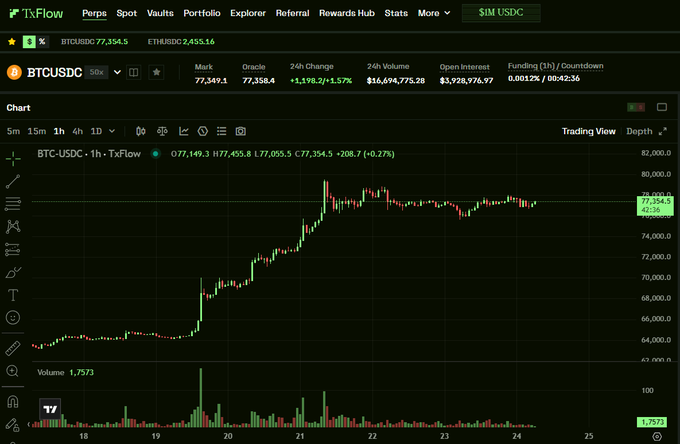Select the pattern drawing tool
680x444 pixels.
pos(13,226)
